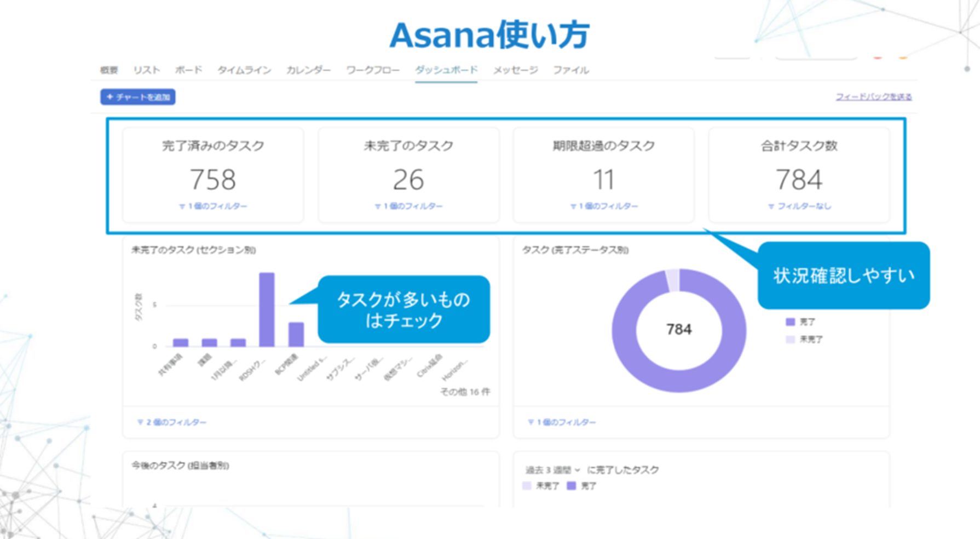Click the BCP関連 bar in chart
The height and width of the screenshot is (539, 980).
pyautogui.click(x=296, y=334)
